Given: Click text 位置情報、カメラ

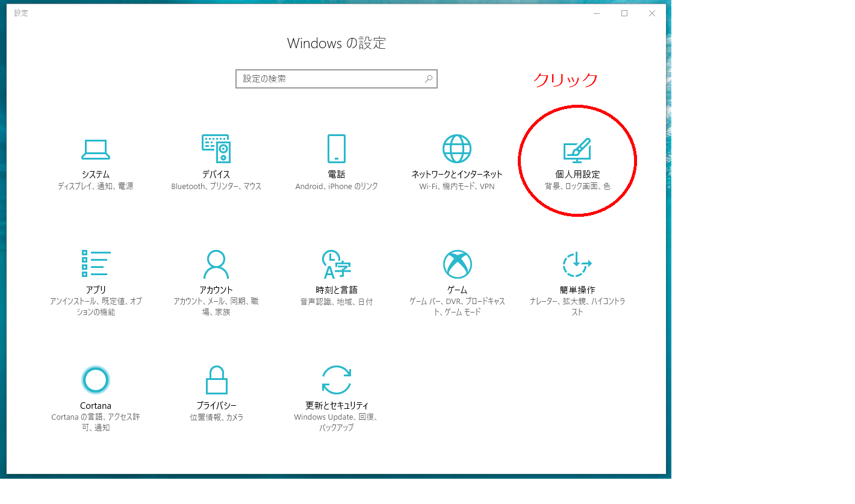Looking at the screenshot, I should pyautogui.click(x=216, y=417).
